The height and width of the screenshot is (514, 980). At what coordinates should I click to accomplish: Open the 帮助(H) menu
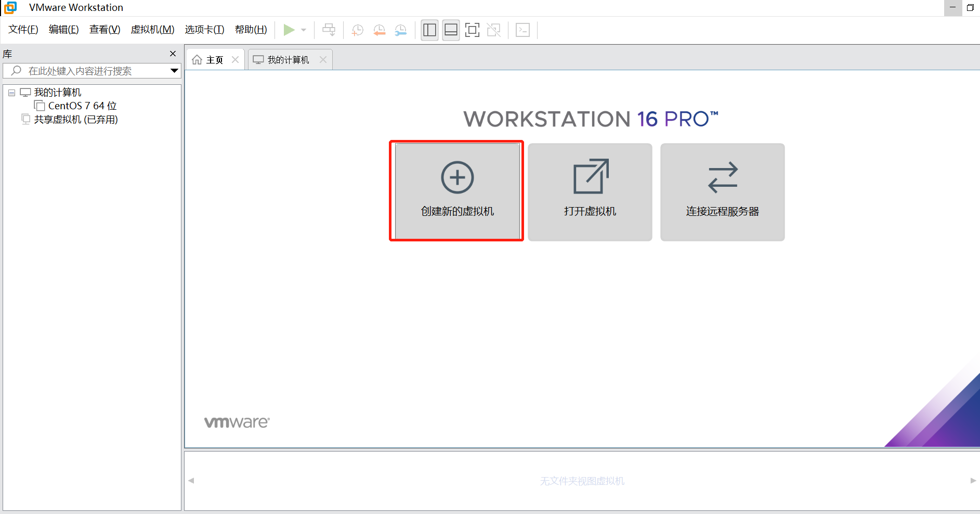point(251,30)
